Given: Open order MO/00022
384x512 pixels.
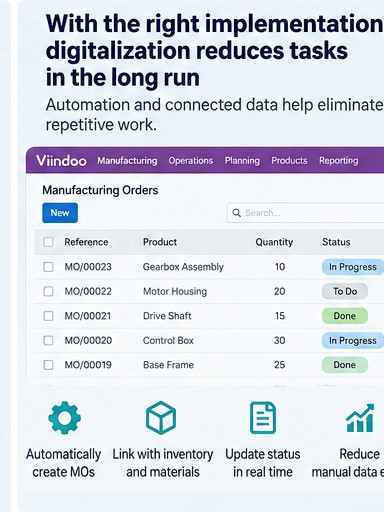Looking at the screenshot, I should [88, 291].
